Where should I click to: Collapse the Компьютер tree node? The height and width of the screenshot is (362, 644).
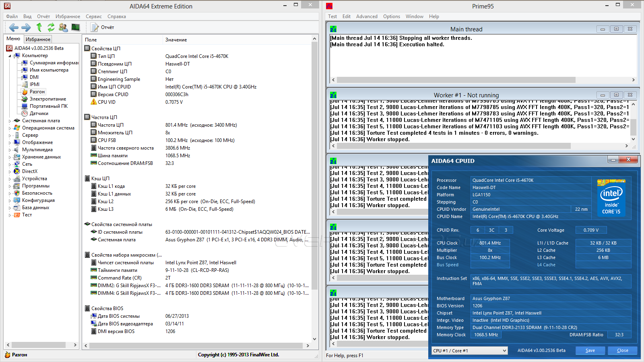pos(10,56)
